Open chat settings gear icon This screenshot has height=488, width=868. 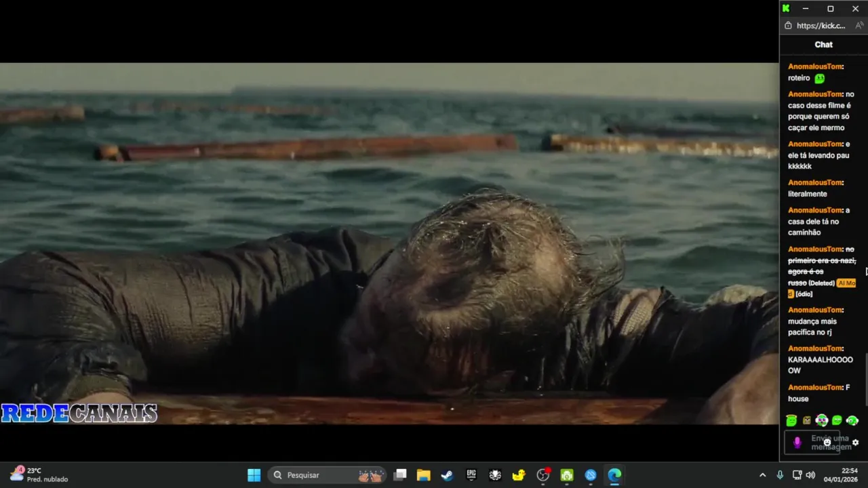click(x=855, y=443)
